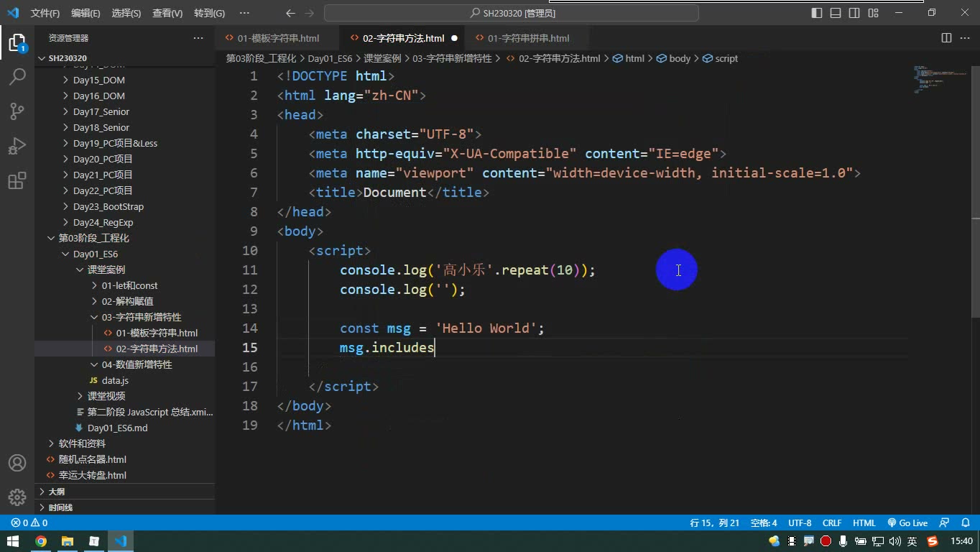This screenshot has height=552, width=980.
Task: Go back using the title bar arrow
Action: coord(290,13)
